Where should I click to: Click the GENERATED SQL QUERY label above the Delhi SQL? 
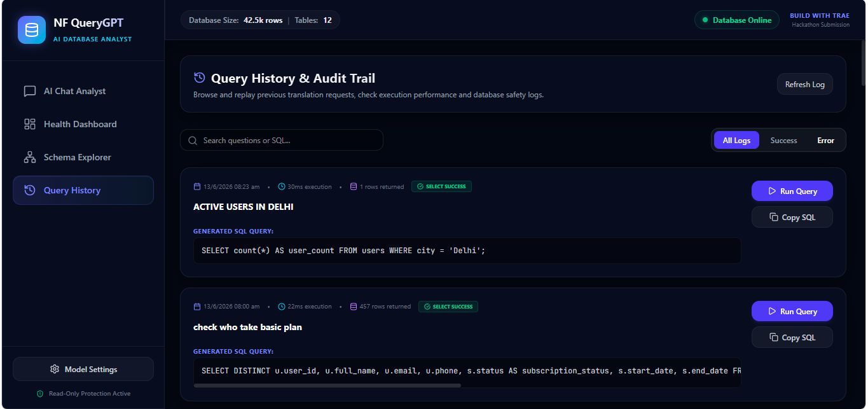pos(233,232)
